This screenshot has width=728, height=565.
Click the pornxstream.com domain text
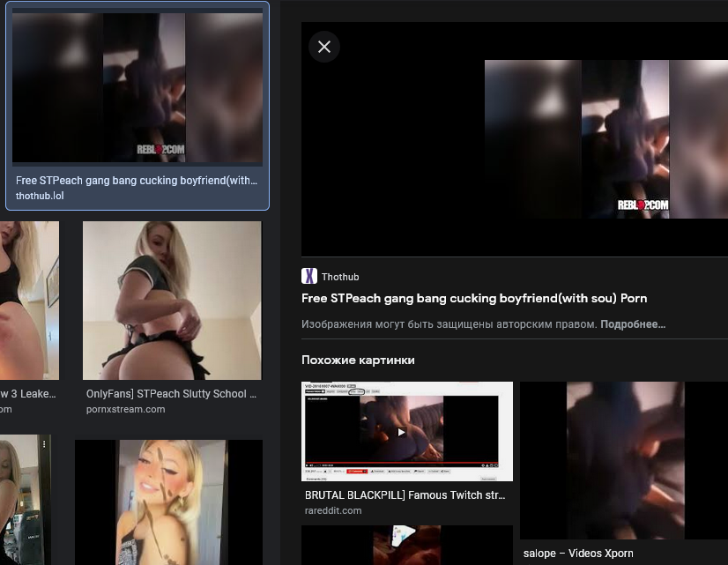click(x=125, y=409)
